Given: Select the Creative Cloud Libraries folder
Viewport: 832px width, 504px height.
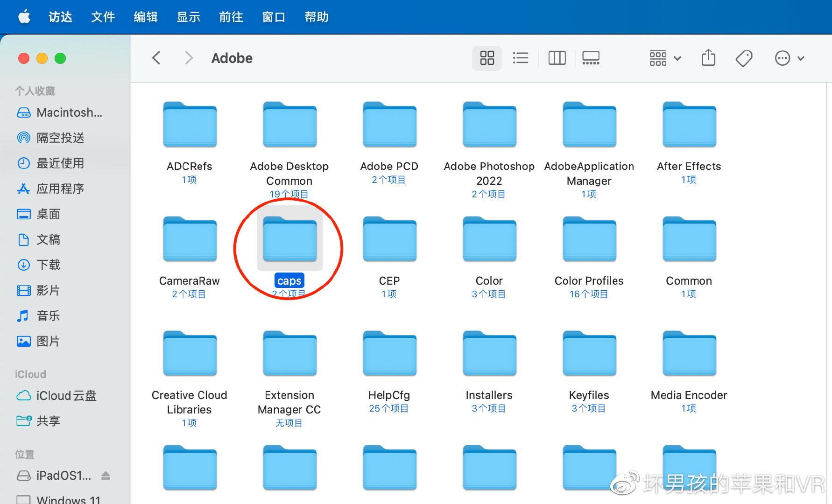Looking at the screenshot, I should [190, 353].
